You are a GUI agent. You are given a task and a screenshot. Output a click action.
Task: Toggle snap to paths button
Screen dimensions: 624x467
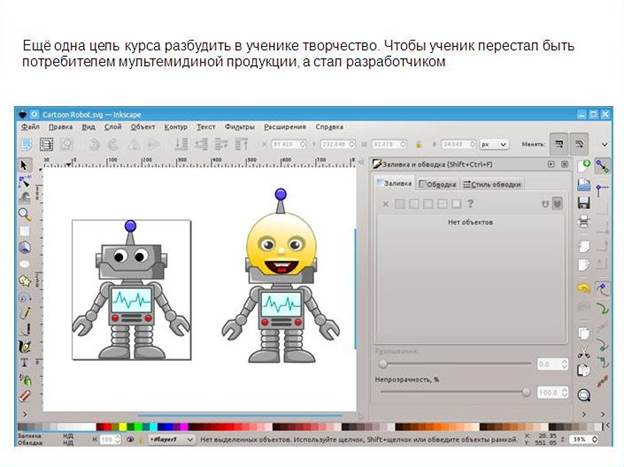click(602, 308)
